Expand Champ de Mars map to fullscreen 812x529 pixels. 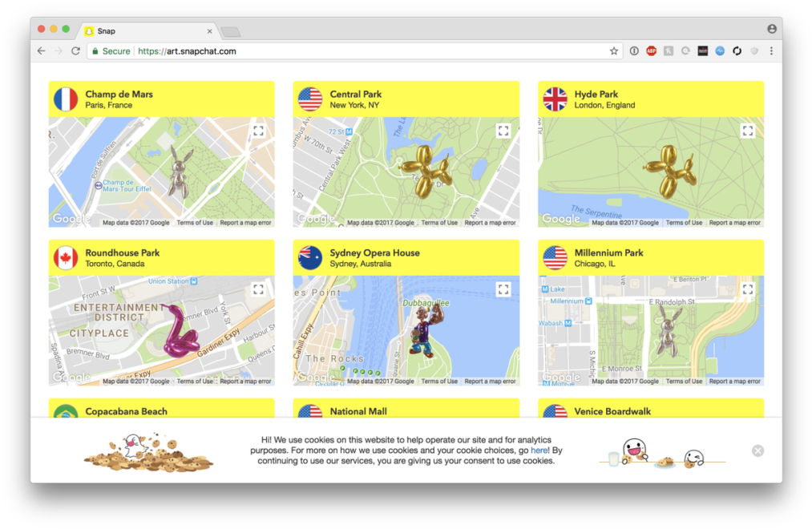[x=258, y=131]
